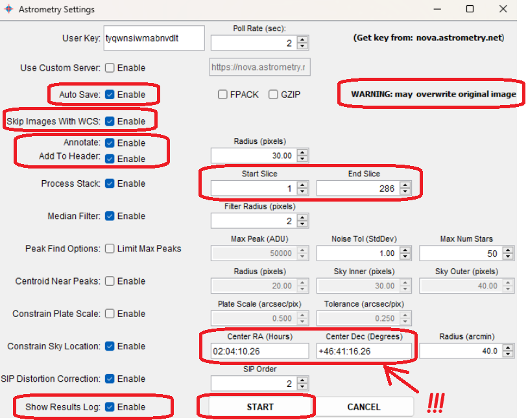
Task: Increase sky location Radius arcmin stepper
Action: [510, 347]
